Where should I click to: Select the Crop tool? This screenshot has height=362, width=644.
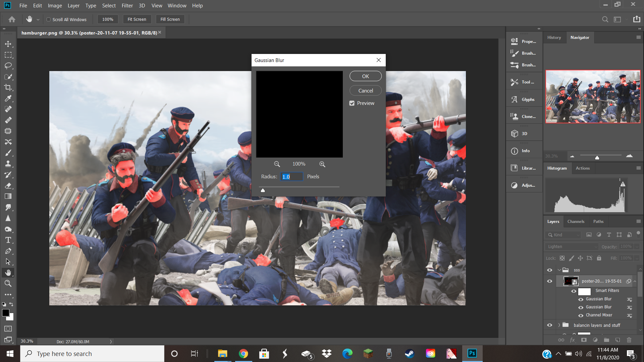click(x=8, y=87)
